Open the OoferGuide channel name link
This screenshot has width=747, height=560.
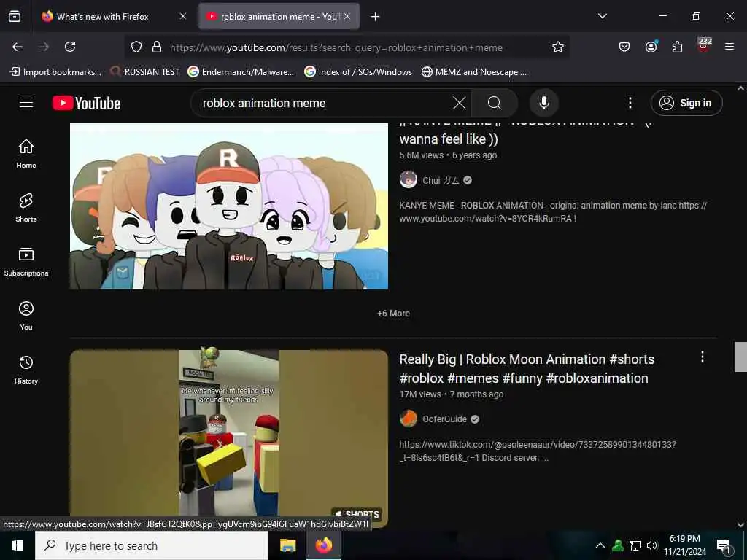coord(444,419)
